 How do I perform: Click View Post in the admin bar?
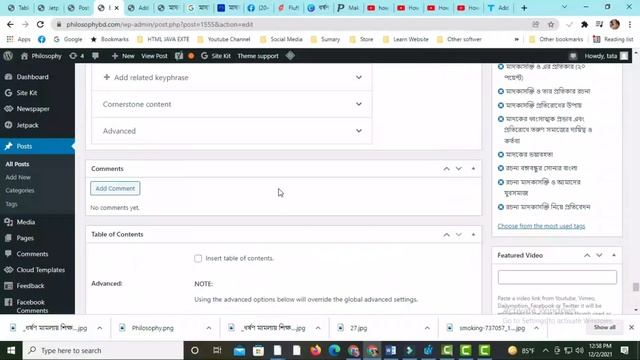click(x=154, y=56)
